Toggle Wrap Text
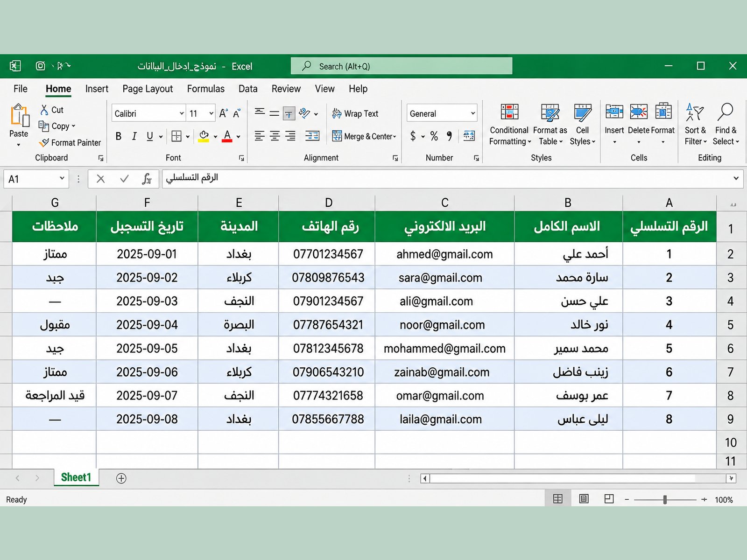Viewport: 747px width, 560px height. (355, 113)
